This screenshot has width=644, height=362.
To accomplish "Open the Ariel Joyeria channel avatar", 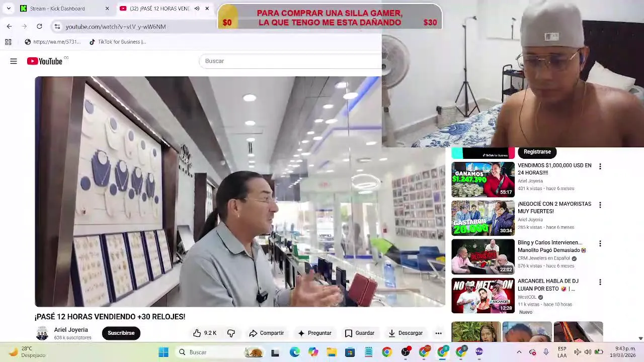I will pyautogui.click(x=42, y=333).
